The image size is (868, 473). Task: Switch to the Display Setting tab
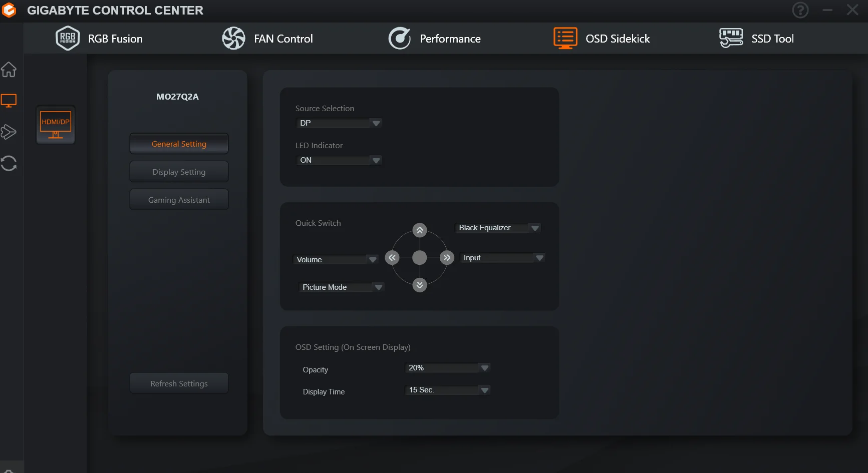pyautogui.click(x=179, y=172)
